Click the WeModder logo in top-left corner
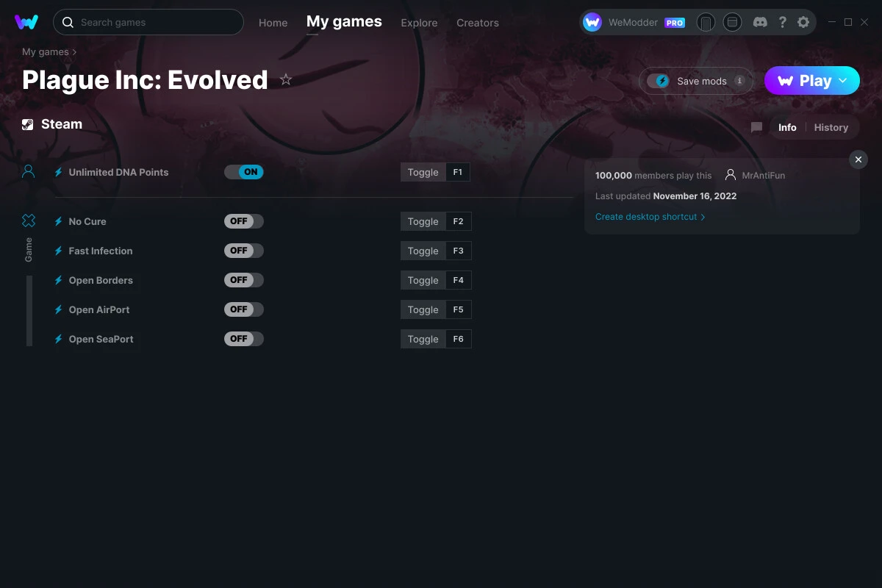This screenshot has height=588, width=882. [x=26, y=22]
